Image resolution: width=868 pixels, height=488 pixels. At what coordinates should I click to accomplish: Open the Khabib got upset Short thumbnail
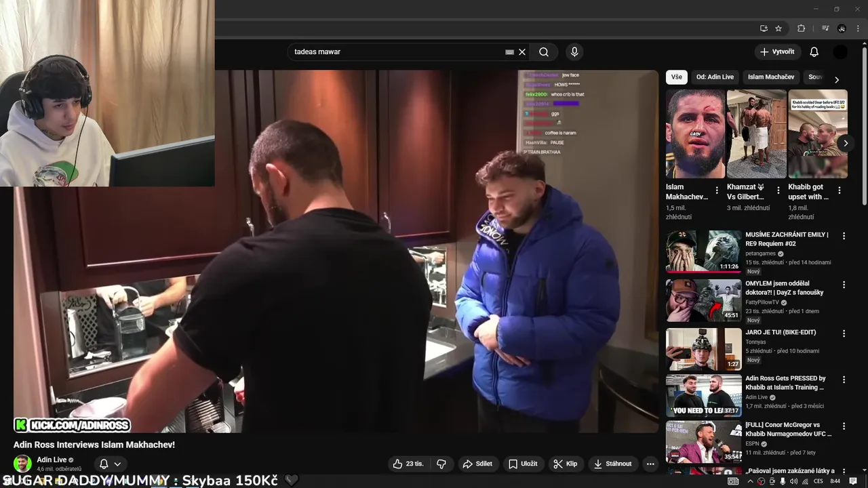click(817, 134)
